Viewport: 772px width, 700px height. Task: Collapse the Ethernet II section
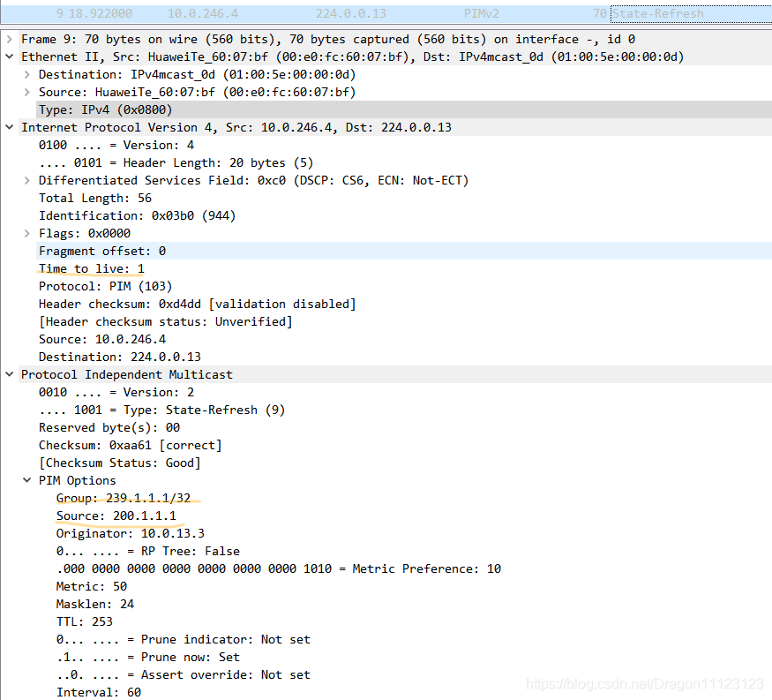tap(10, 56)
